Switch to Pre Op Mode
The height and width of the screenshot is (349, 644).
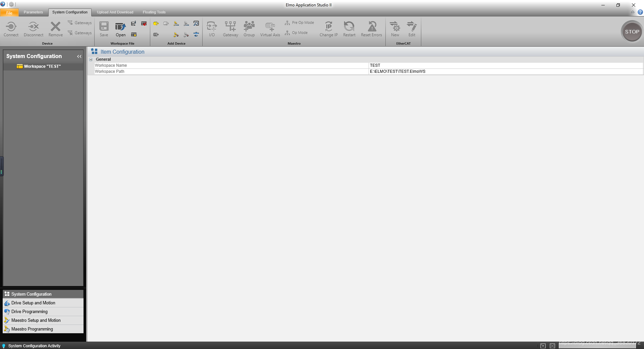(x=300, y=23)
